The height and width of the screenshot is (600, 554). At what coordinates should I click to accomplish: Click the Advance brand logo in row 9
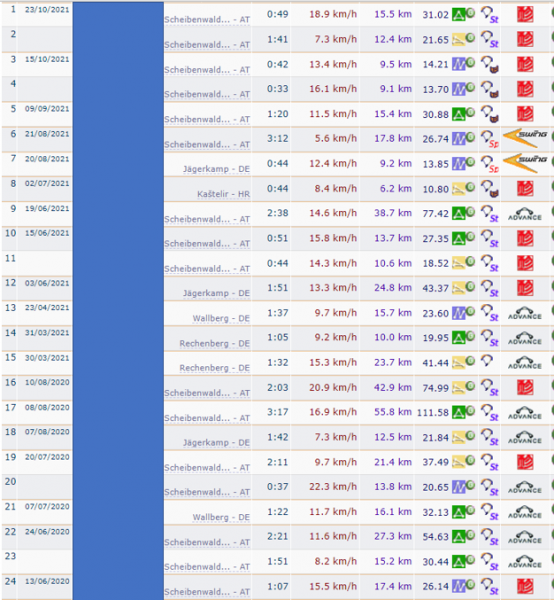tap(525, 214)
